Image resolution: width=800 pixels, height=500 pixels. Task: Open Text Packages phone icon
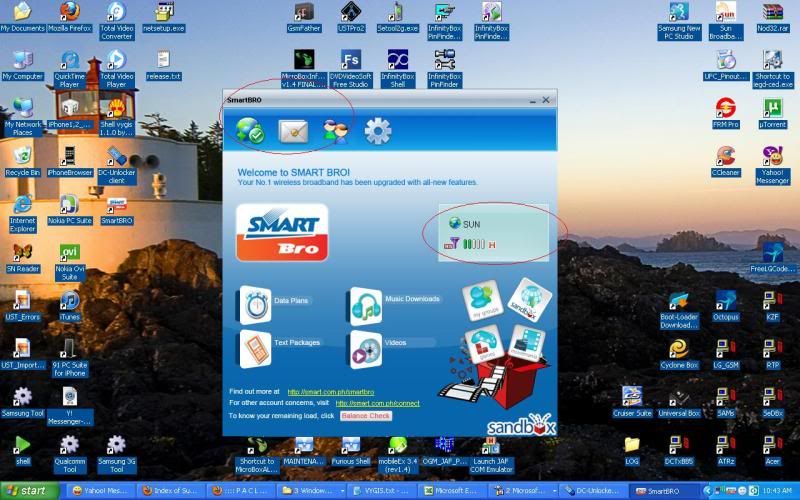tap(256, 349)
